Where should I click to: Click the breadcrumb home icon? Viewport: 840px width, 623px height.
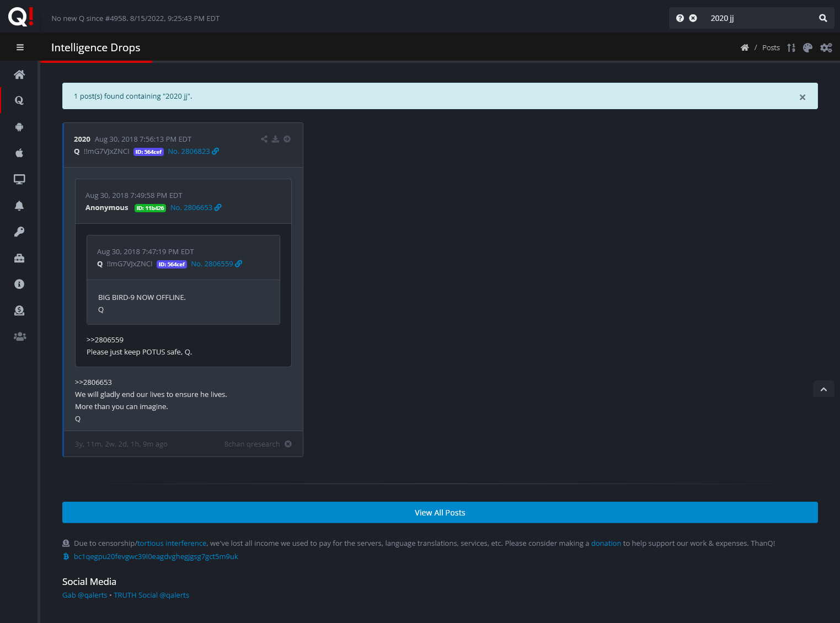click(745, 47)
